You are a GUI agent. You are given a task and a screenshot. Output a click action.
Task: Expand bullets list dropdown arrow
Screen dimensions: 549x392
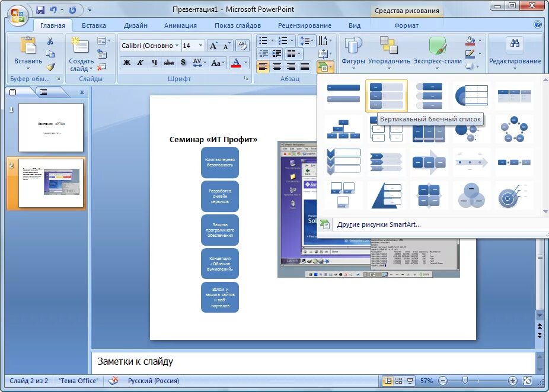272,41
